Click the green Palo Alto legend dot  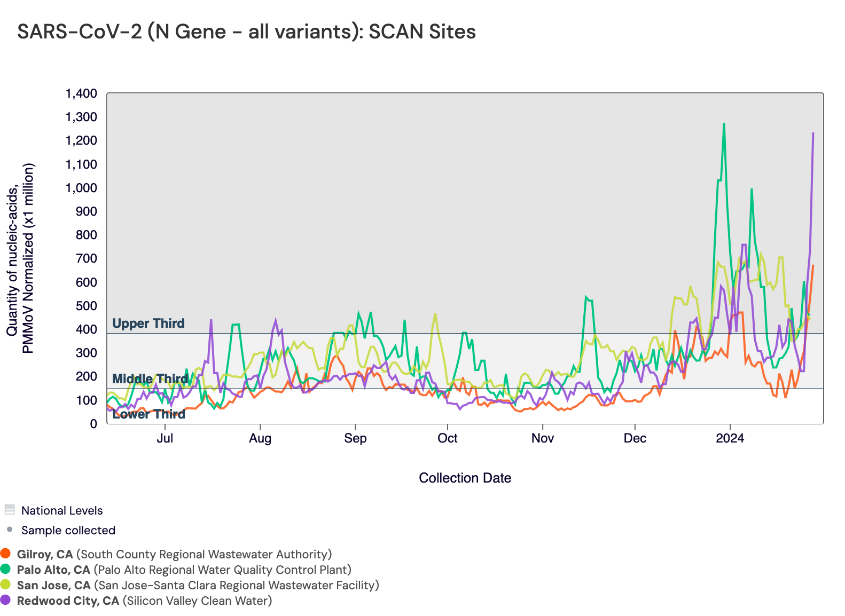[x=6, y=569]
